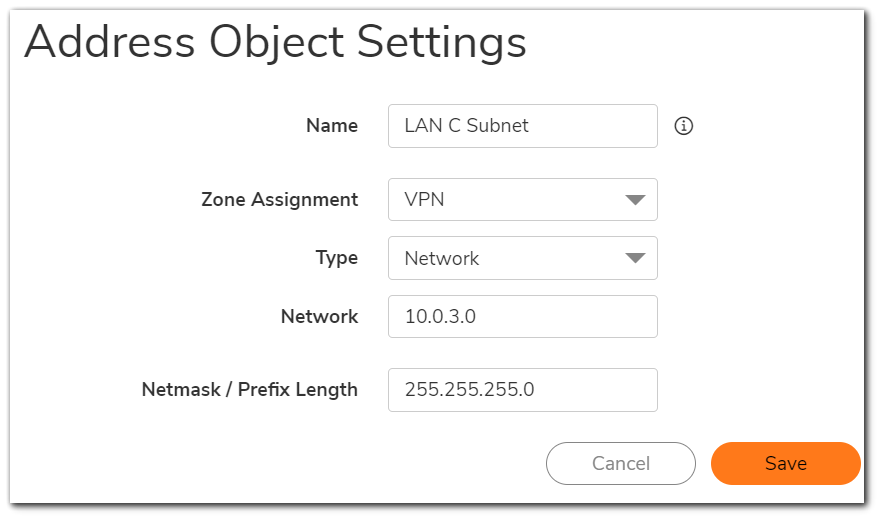The width and height of the screenshot is (882, 521).
Task: Focus the Netmask field showing 255.255.255.0
Action: pyautogui.click(x=523, y=390)
